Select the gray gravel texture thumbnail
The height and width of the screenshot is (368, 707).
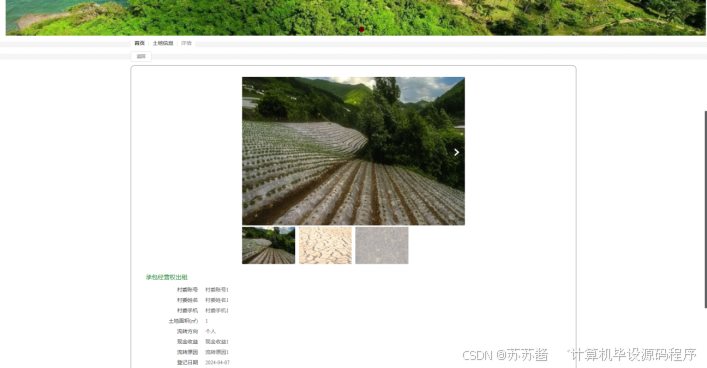381,245
